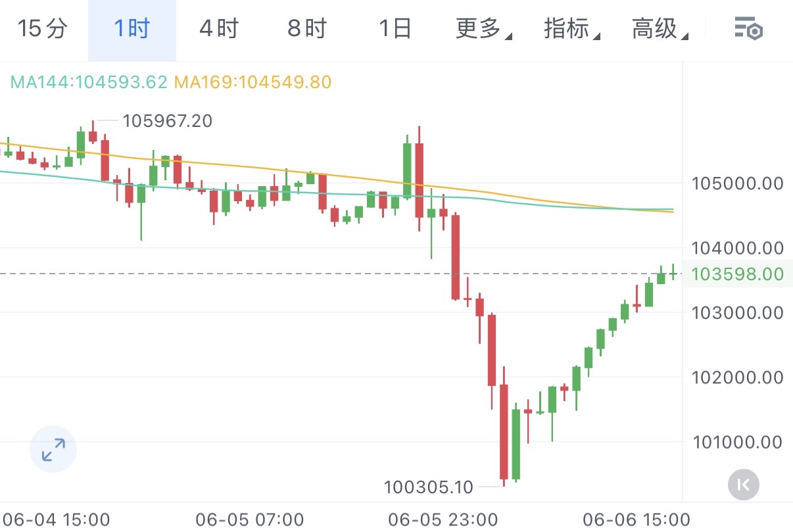Switch to 1日 timeframe
Screen dimensions: 793x532
pyautogui.click(x=395, y=29)
